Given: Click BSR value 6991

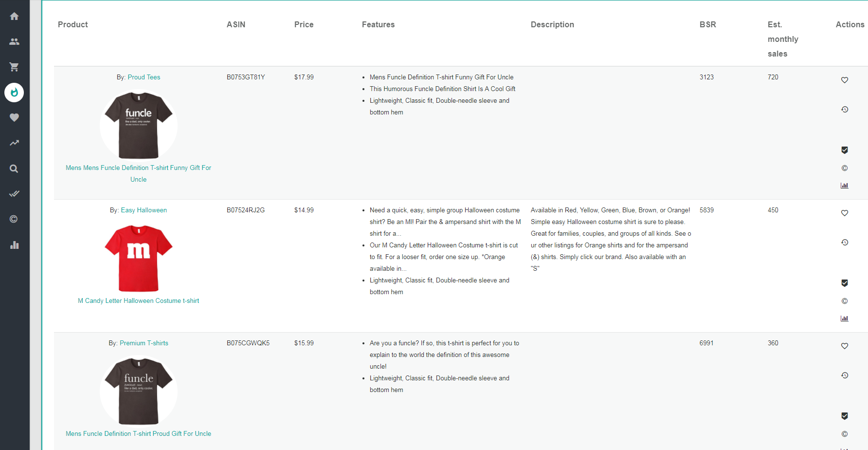Looking at the screenshot, I should 706,343.
